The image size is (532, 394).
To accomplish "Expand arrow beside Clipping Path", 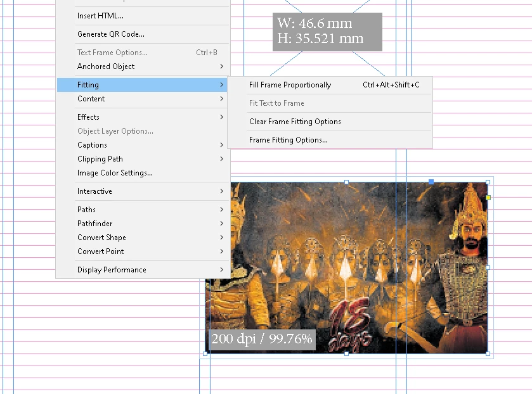I will click(221, 159).
